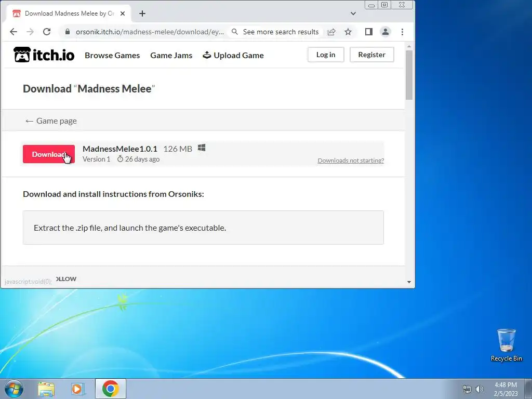Image resolution: width=532 pixels, height=399 pixels.
Task: Click the search magnifier icon in address bar
Action: click(x=234, y=32)
